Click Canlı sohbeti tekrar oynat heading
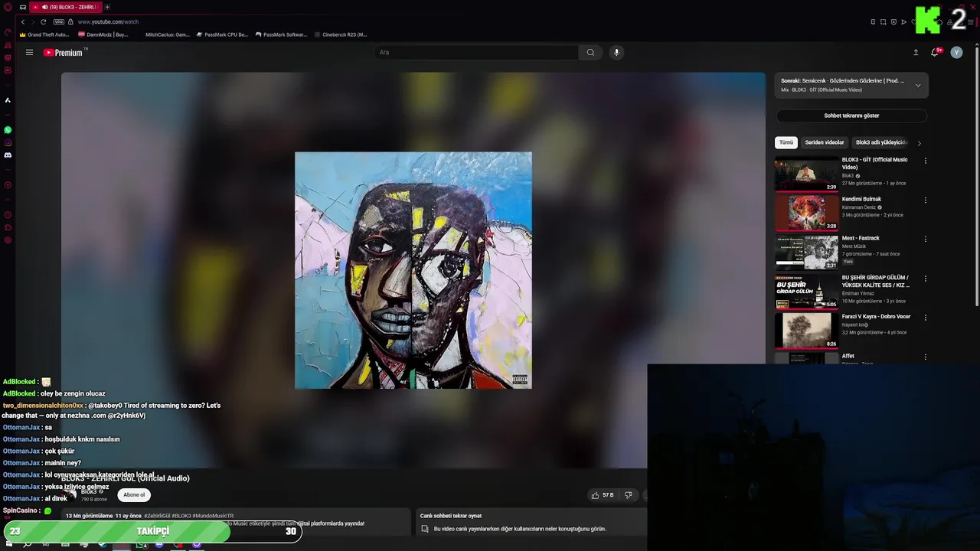The width and height of the screenshot is (980, 551). click(451, 516)
